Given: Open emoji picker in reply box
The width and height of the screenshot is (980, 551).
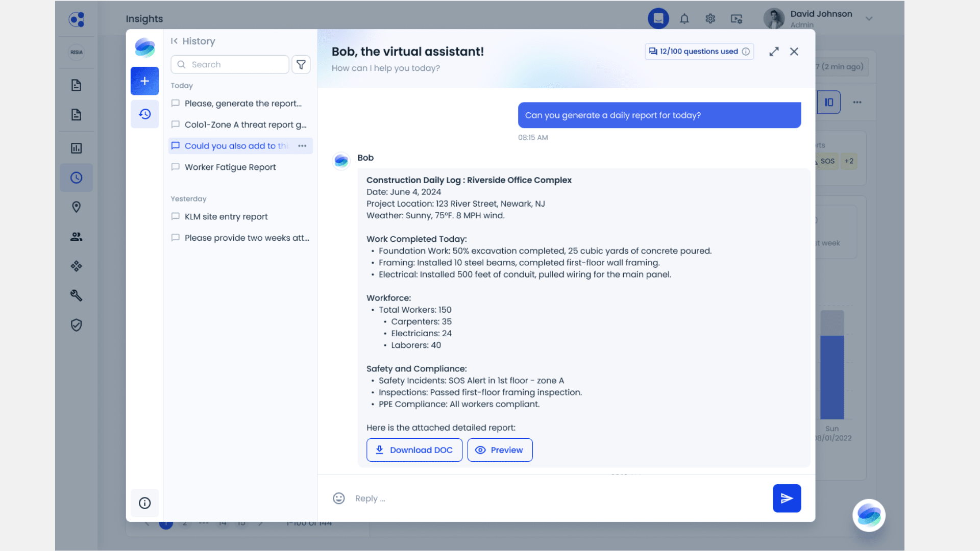Looking at the screenshot, I should click(339, 498).
